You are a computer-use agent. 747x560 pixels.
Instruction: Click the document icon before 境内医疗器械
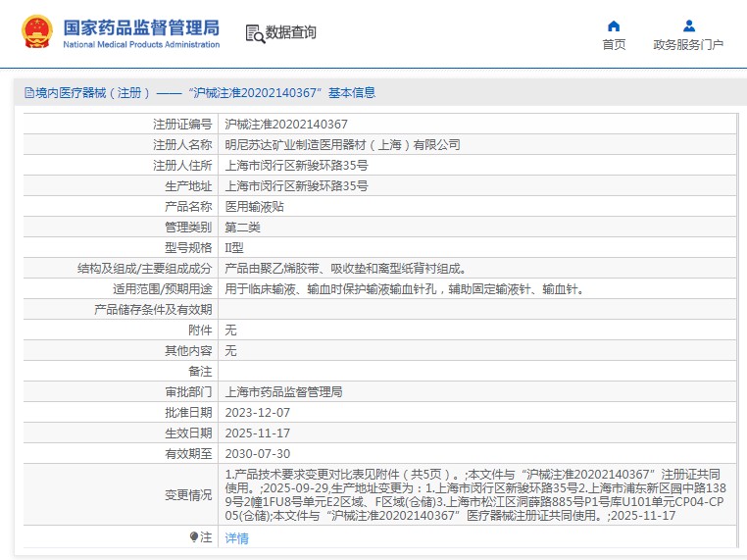pos(29,92)
